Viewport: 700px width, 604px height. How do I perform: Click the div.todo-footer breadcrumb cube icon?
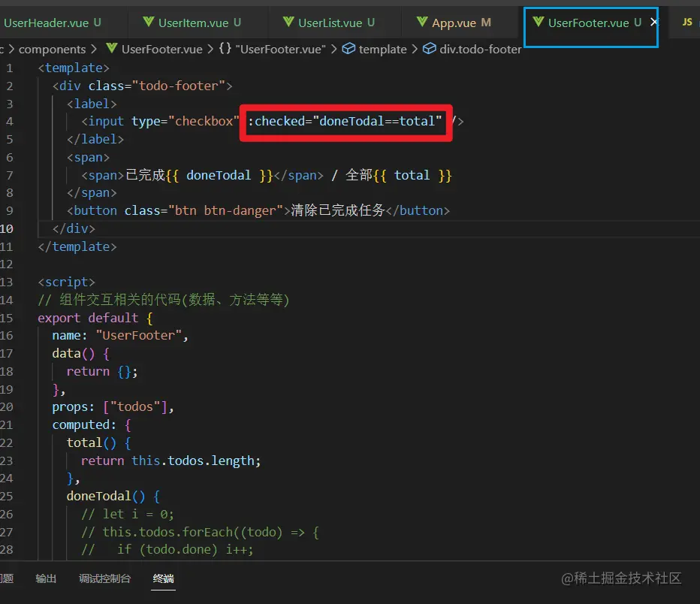[x=430, y=48]
